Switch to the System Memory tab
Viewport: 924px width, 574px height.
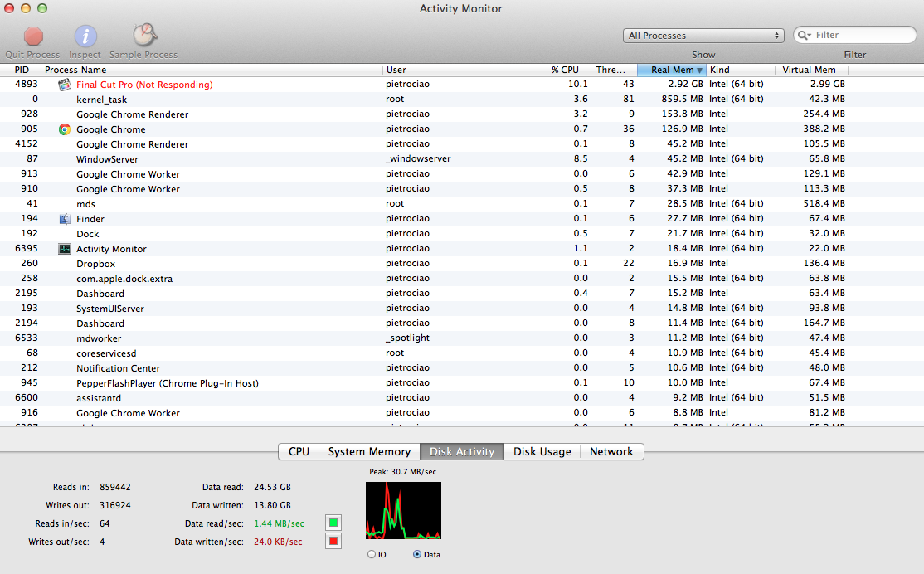369,451
